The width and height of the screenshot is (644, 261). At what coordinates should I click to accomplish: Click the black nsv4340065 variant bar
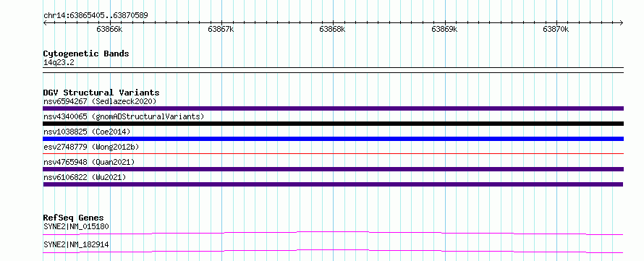pyautogui.click(x=333, y=124)
